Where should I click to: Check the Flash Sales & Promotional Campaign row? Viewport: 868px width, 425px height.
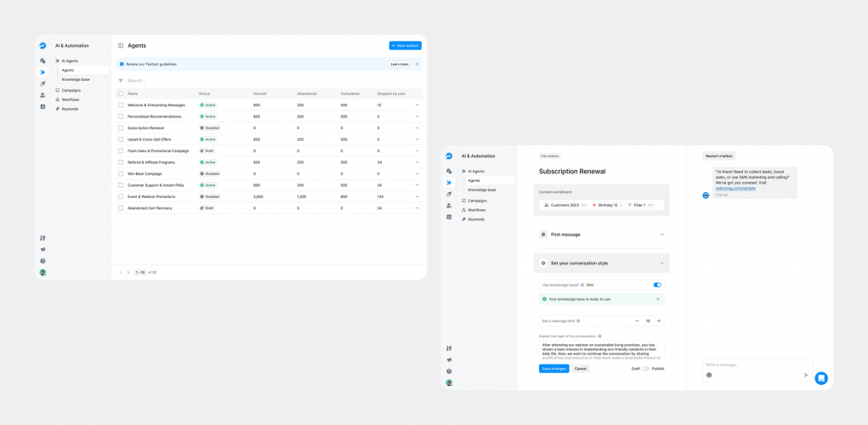(121, 150)
